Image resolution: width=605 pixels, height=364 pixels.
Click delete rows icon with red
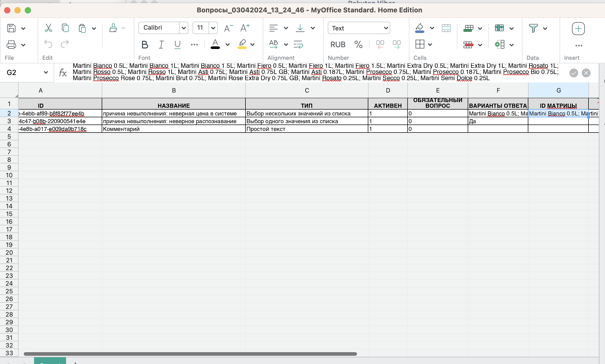click(x=468, y=45)
